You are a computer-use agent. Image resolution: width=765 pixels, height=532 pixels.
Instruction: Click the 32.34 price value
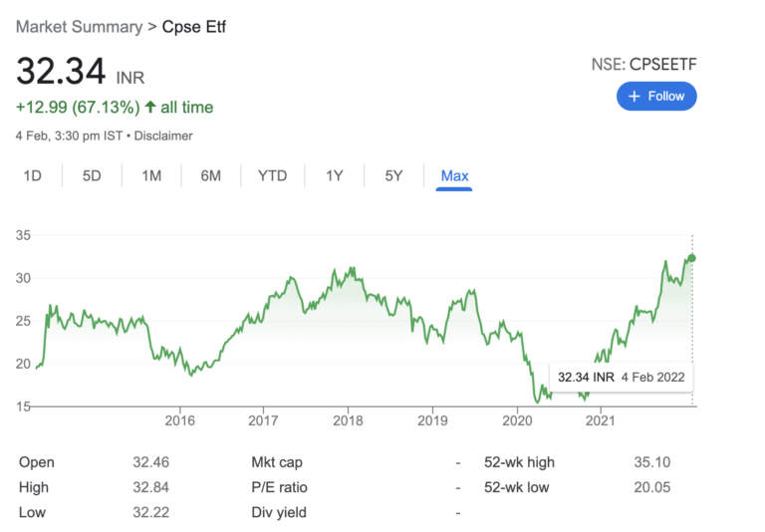[61, 72]
